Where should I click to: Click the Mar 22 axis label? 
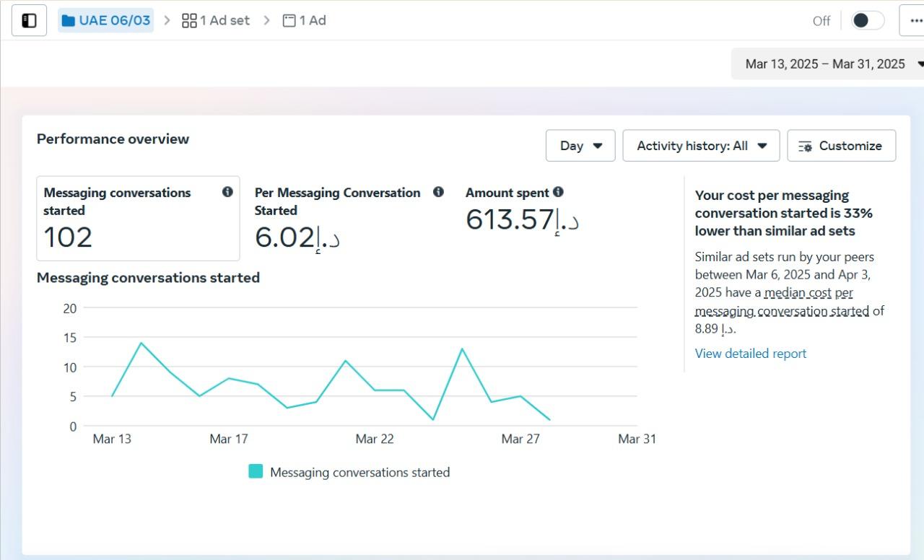pyautogui.click(x=375, y=439)
